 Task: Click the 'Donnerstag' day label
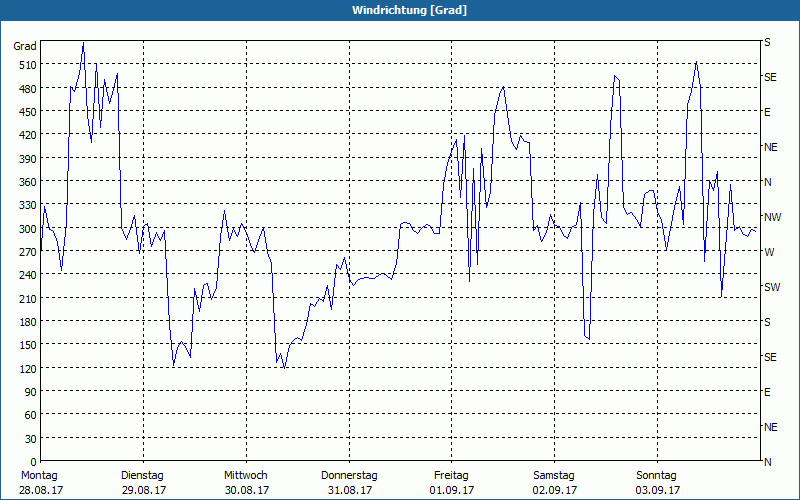click(x=349, y=476)
